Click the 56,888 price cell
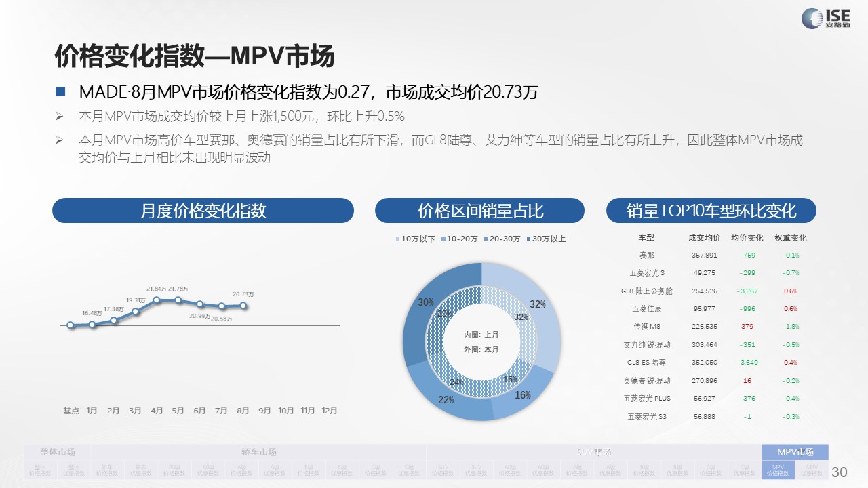868x488 pixels. (704, 416)
